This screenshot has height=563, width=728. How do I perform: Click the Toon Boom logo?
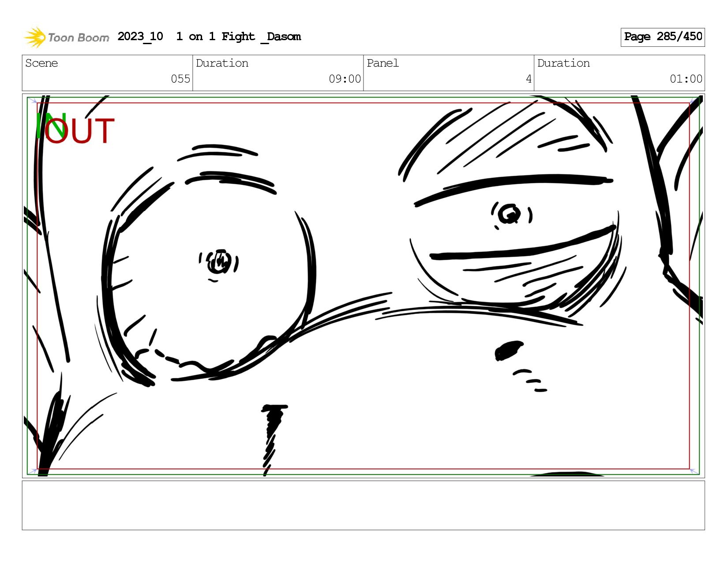tap(66, 37)
